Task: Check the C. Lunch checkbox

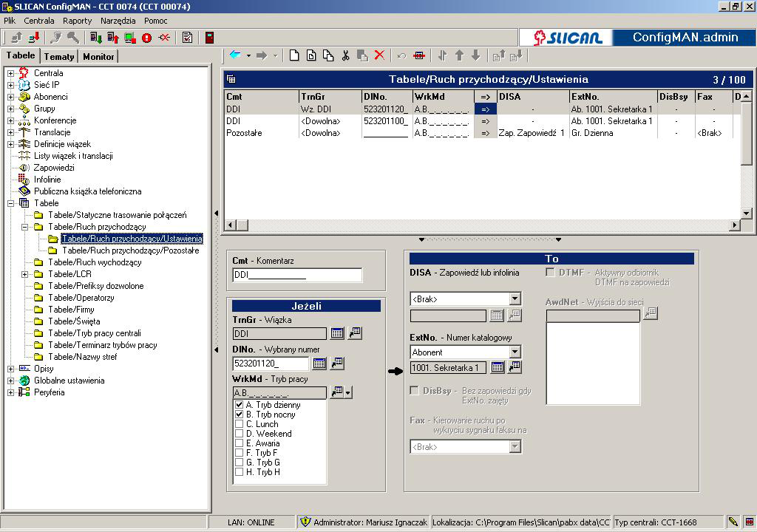Action: tap(239, 424)
